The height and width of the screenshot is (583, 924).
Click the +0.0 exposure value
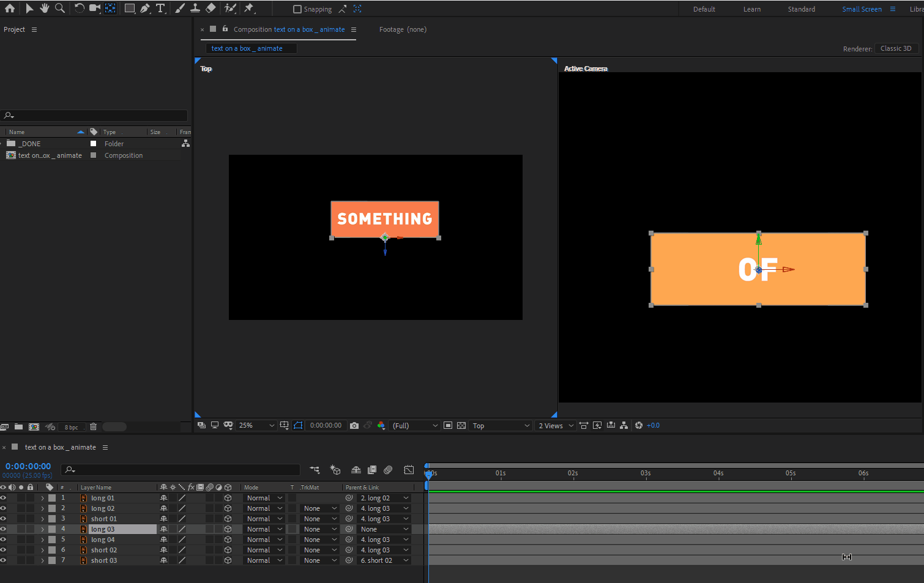[653, 426]
